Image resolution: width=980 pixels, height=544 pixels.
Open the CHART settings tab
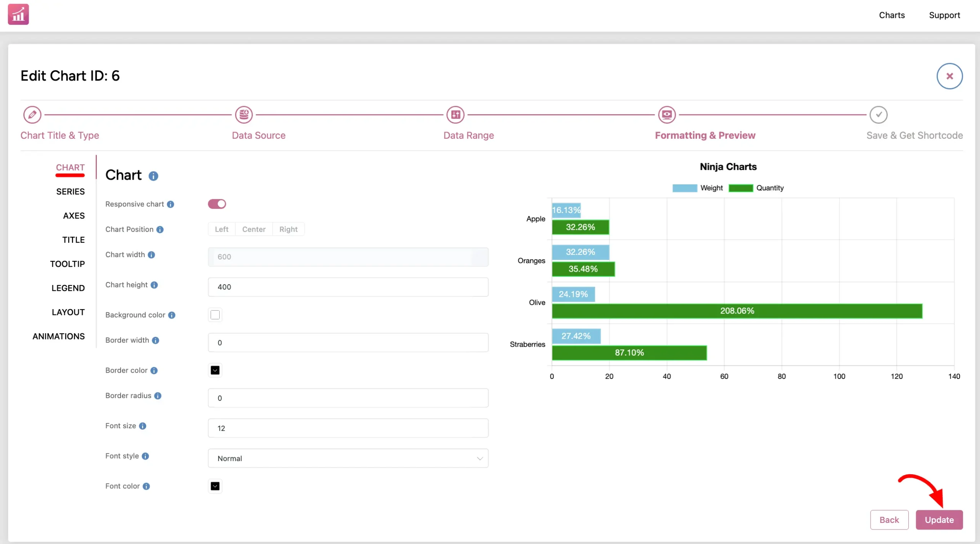pos(70,167)
